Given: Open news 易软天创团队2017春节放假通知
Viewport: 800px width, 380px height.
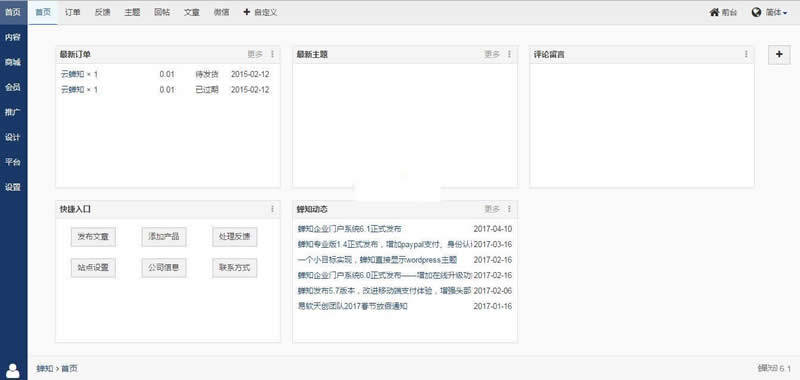Looking at the screenshot, I should (353, 306).
